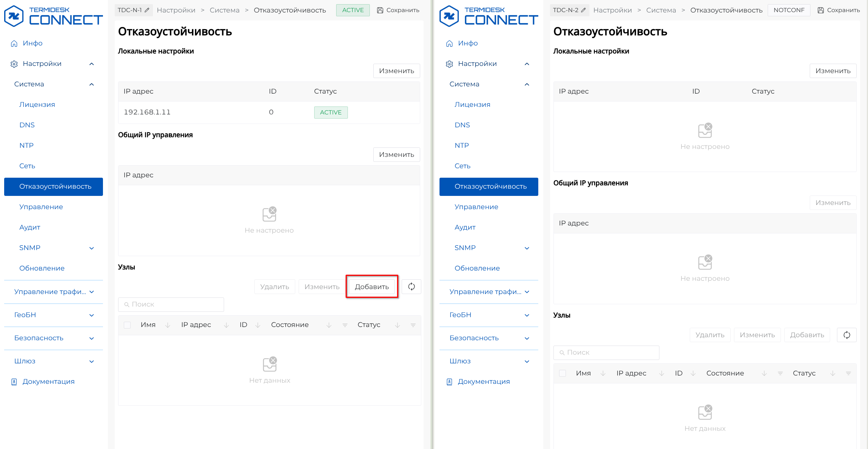This screenshot has width=868, height=449.
Task: Expand ГеоБН section in right sidebar
Action: coord(527,315)
